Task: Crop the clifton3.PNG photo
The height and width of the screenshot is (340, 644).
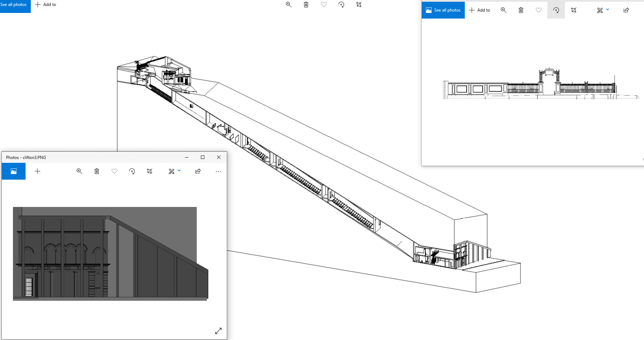Action: pos(149,171)
